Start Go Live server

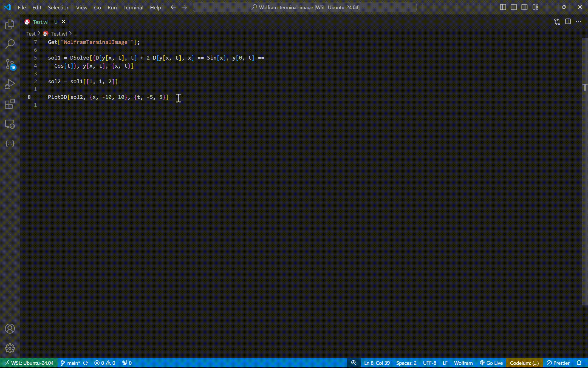pos(491,363)
